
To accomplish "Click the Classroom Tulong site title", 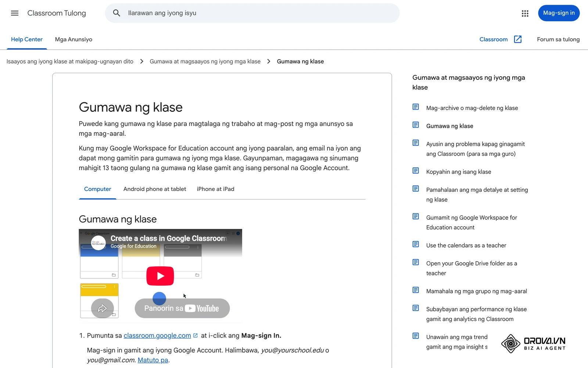I will (x=57, y=13).
